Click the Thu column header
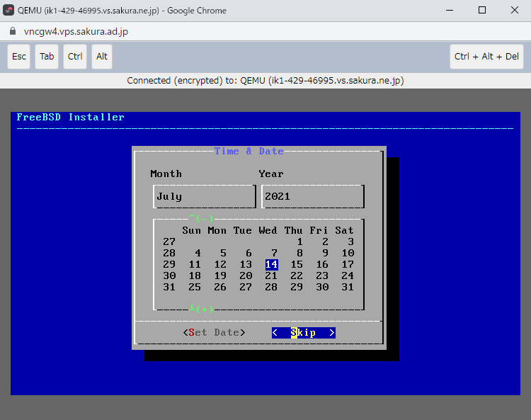The height and width of the screenshot is (420, 531). pyautogui.click(x=294, y=230)
